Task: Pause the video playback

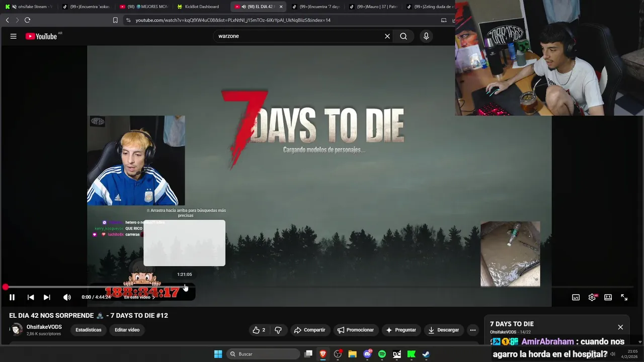Action: tap(12, 297)
